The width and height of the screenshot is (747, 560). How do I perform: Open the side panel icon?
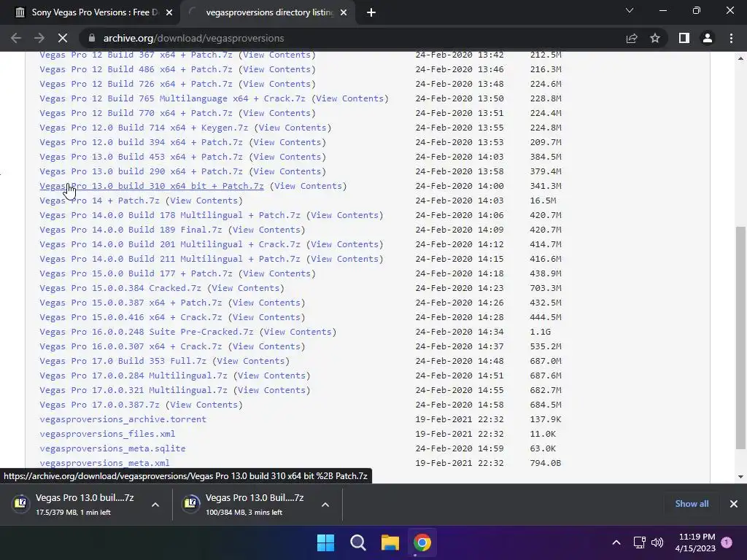pyautogui.click(x=684, y=38)
